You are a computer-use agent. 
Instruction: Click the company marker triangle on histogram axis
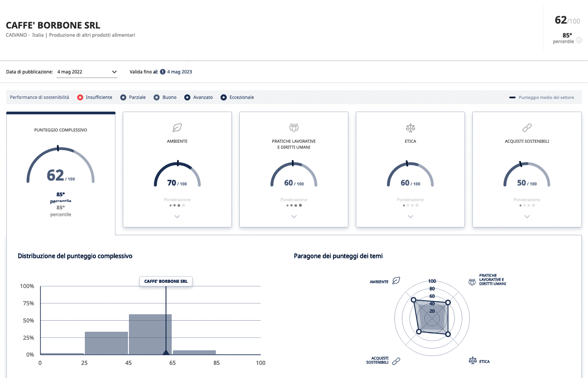(x=166, y=352)
